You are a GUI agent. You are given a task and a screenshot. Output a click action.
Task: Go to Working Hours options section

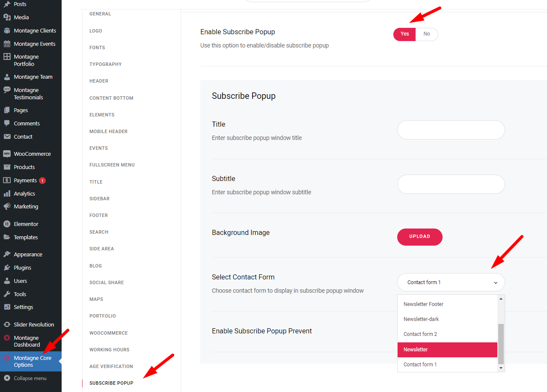pyautogui.click(x=110, y=350)
